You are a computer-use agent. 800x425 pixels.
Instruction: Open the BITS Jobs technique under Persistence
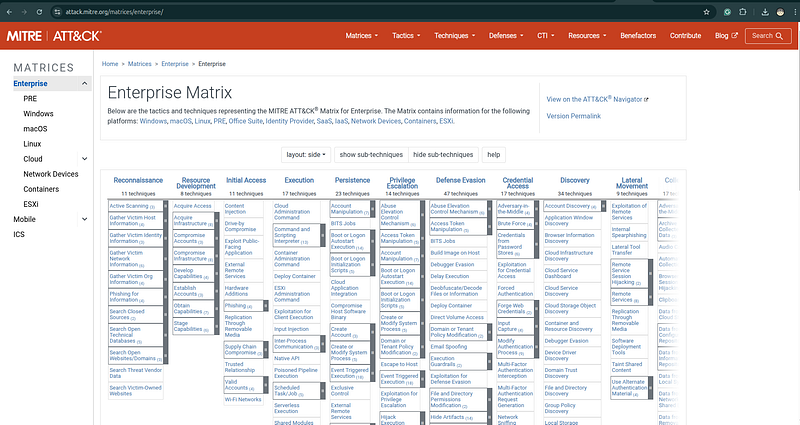tap(343, 223)
